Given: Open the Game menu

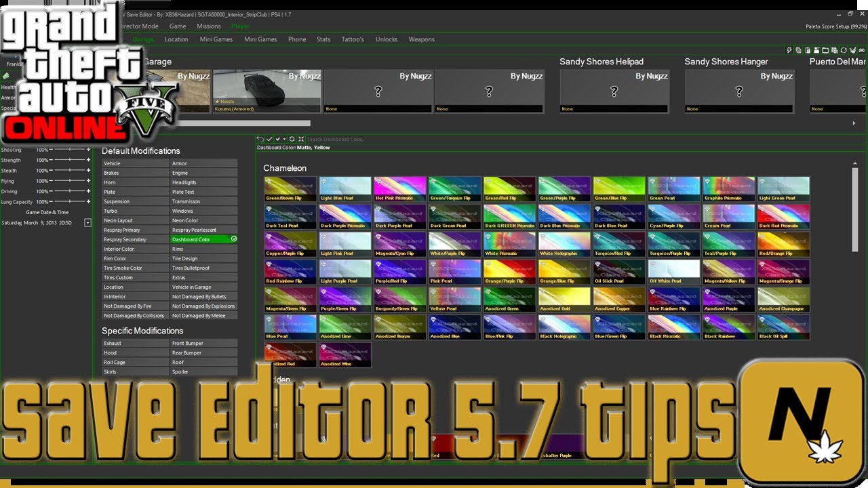Looking at the screenshot, I should point(178,26).
